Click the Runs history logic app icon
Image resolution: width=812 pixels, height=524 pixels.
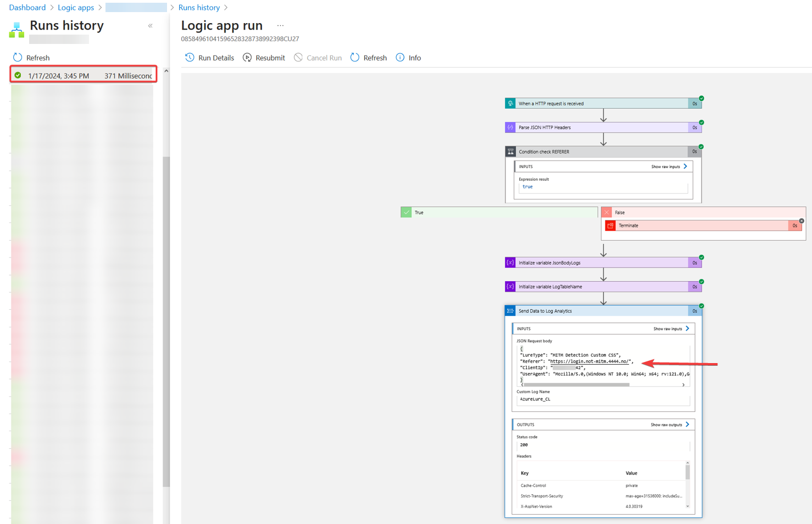click(16, 30)
